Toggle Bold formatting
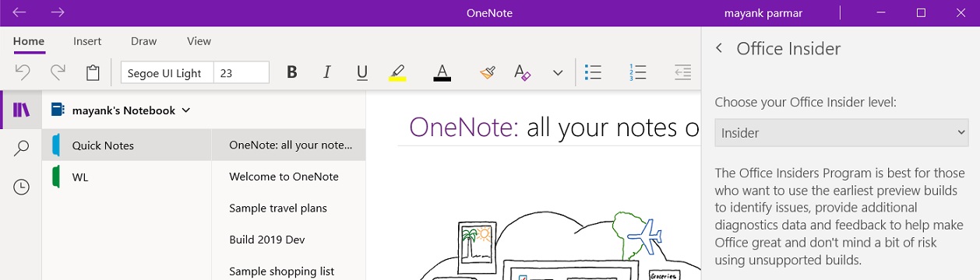The image size is (980, 280). [x=292, y=72]
